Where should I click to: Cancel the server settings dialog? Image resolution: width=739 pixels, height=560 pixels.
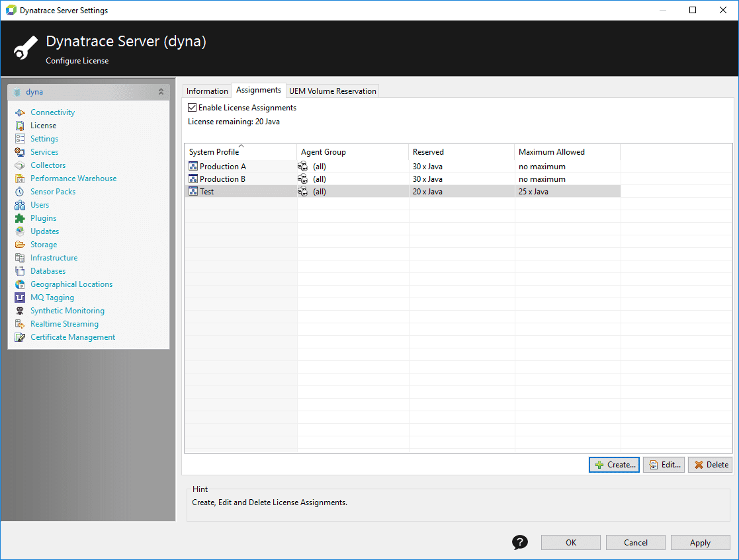tap(635, 543)
